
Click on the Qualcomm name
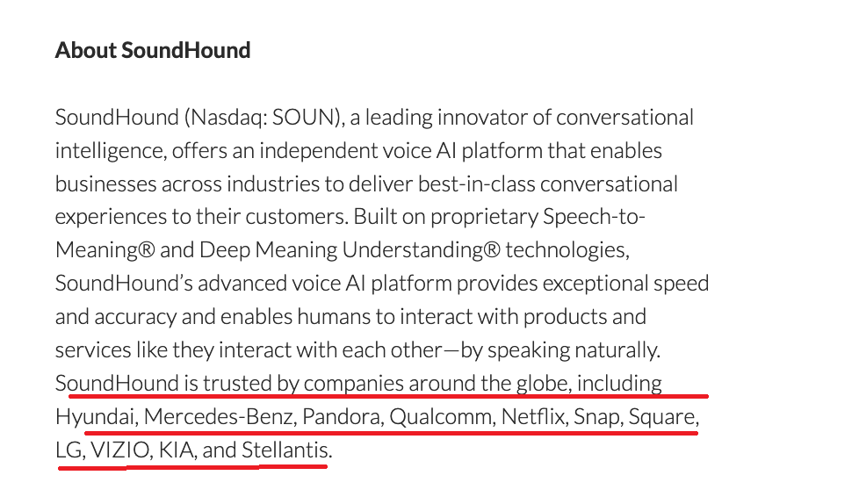(x=440, y=417)
